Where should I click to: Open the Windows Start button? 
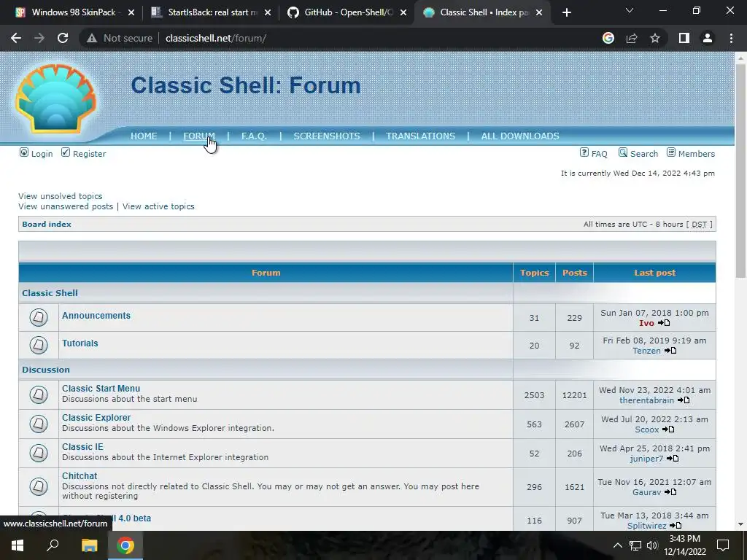(x=18, y=545)
